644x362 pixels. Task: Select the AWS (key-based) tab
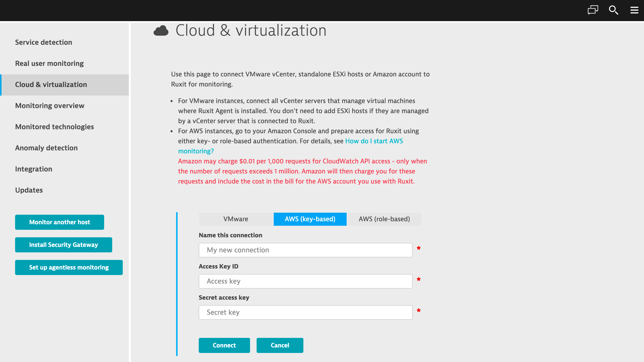click(x=310, y=219)
